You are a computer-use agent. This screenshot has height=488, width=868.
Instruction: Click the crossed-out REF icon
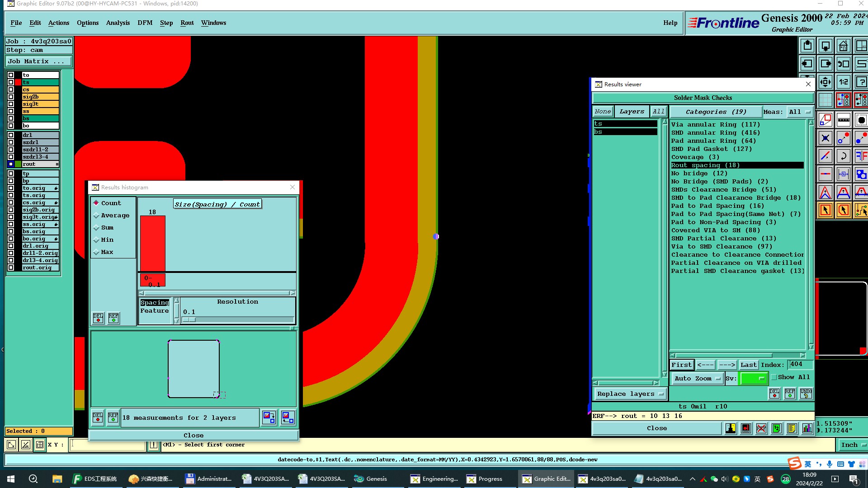click(x=761, y=428)
